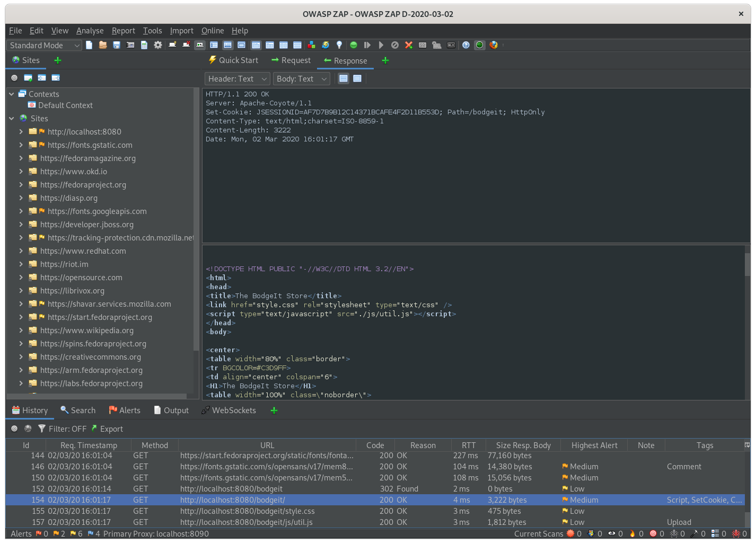
Task: Click the red X custom breakpoint icon
Action: (409, 45)
